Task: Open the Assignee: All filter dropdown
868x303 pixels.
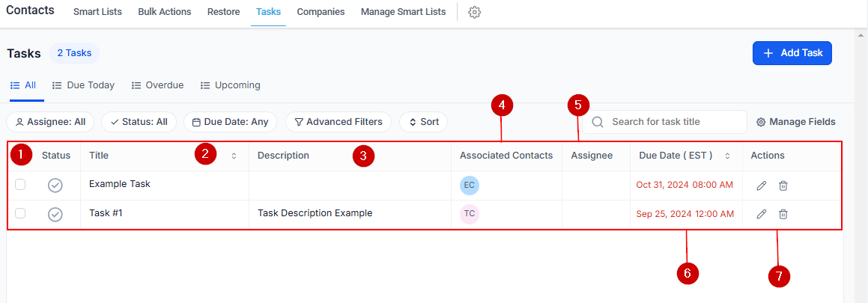Action: pos(50,122)
